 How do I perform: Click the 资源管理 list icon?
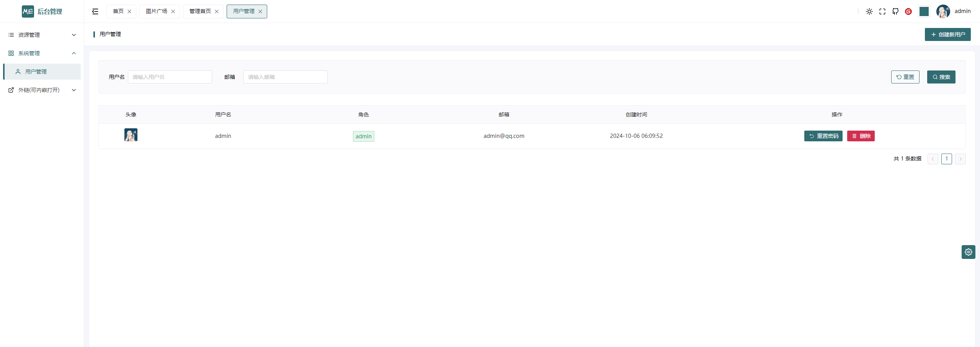11,35
